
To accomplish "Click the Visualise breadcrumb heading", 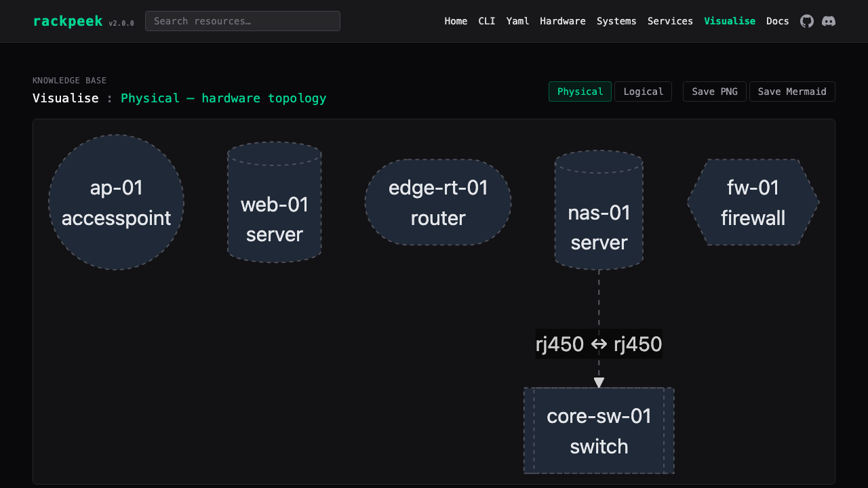I will tap(66, 98).
